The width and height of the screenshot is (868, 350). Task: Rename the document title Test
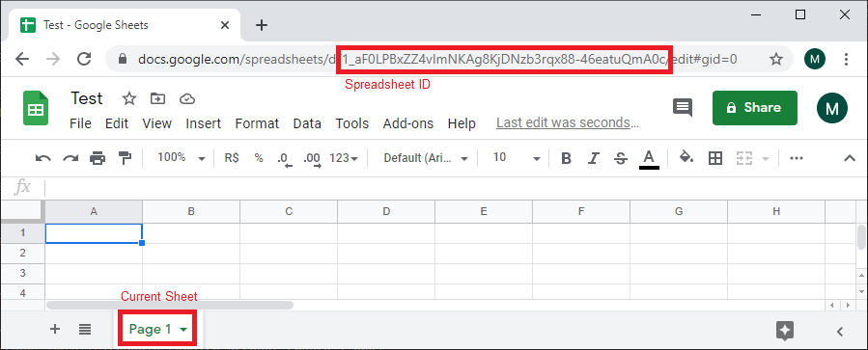87,98
